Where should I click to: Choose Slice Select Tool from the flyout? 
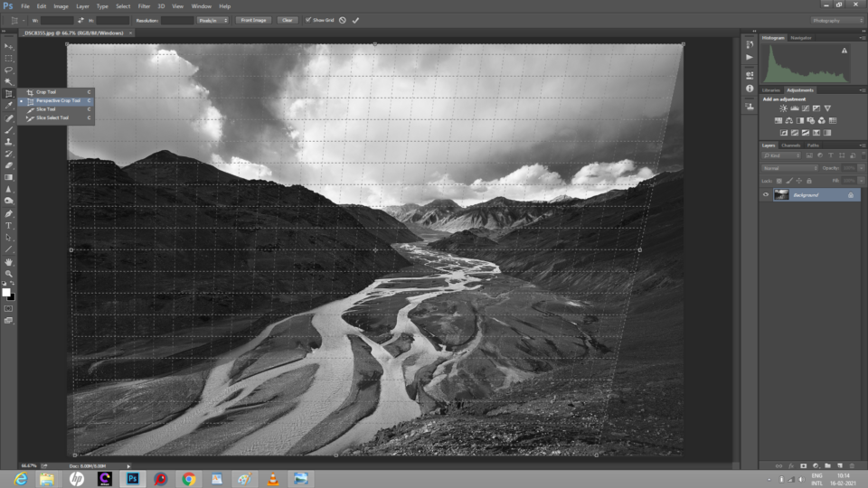coord(55,117)
